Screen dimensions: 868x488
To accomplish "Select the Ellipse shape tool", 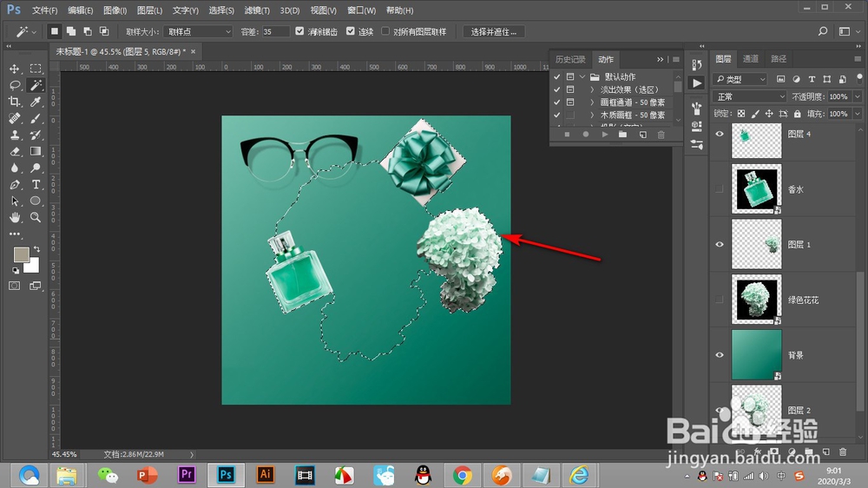I will point(36,201).
